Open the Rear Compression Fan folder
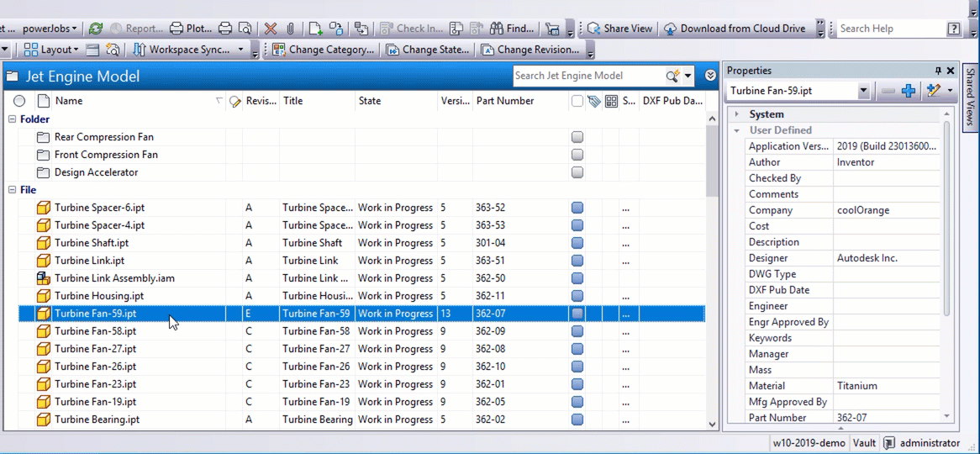Viewport: 980px width, 454px height. pyautogui.click(x=103, y=137)
